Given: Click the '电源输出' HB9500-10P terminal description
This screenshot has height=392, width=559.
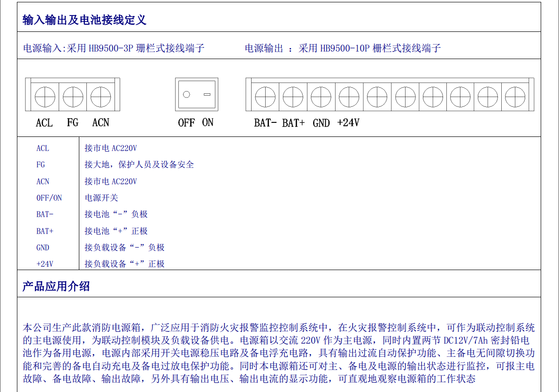Looking at the screenshot, I should 343,48.
